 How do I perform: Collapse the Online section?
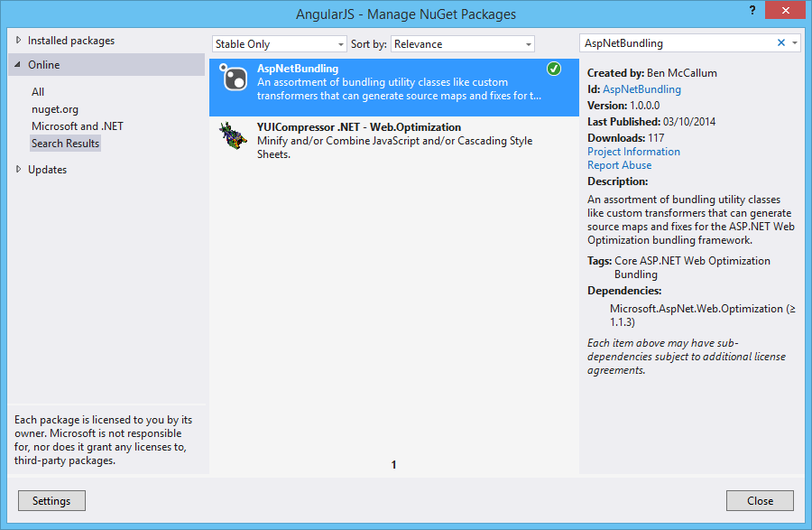(18, 65)
